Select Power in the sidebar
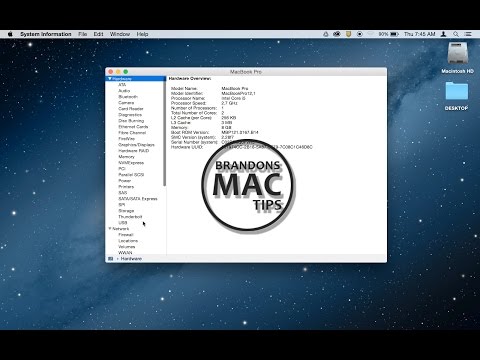Screen dimensions: 480x360 click(x=125, y=181)
